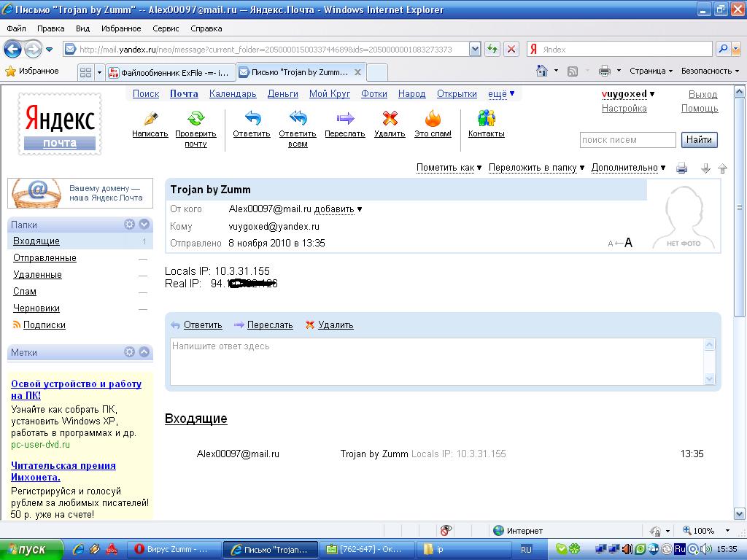
Task: Expand the ещё services dropdown
Action: (501, 94)
